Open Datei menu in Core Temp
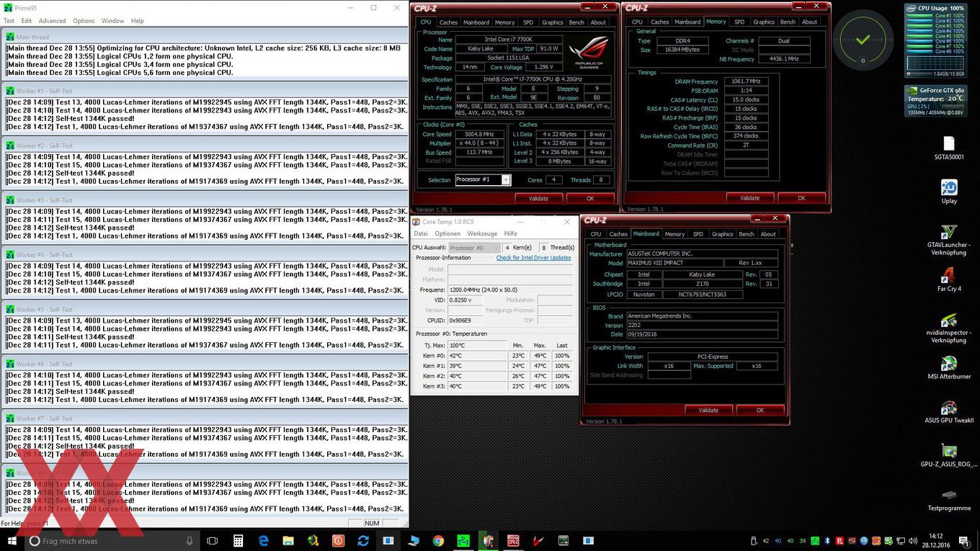980x551 pixels. click(x=421, y=233)
